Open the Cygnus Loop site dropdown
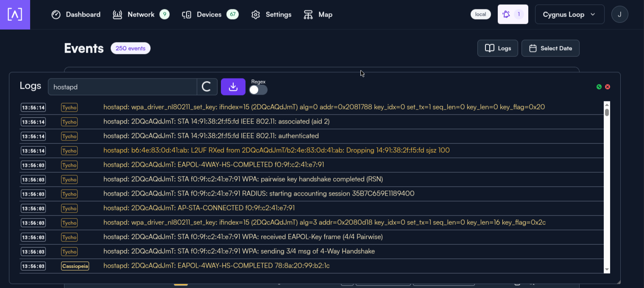The height and width of the screenshot is (288, 644). [x=569, y=14]
